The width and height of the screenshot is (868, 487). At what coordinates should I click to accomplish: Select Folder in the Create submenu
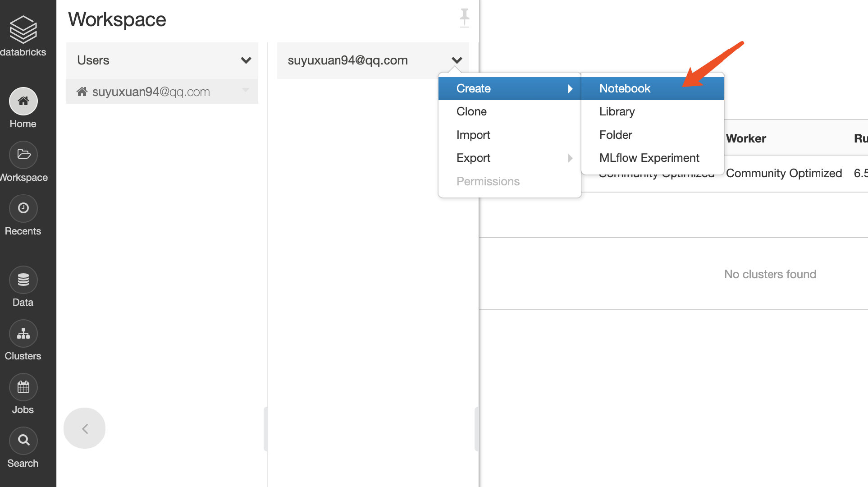pyautogui.click(x=616, y=135)
